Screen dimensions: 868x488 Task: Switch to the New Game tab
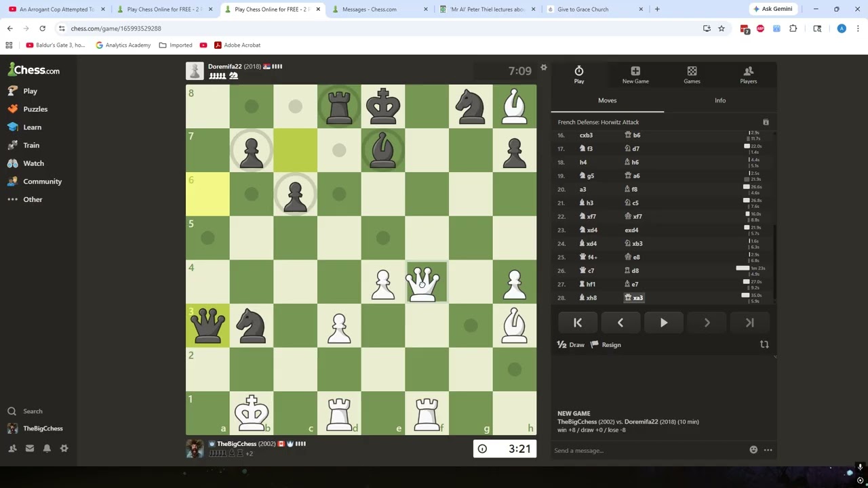635,75
